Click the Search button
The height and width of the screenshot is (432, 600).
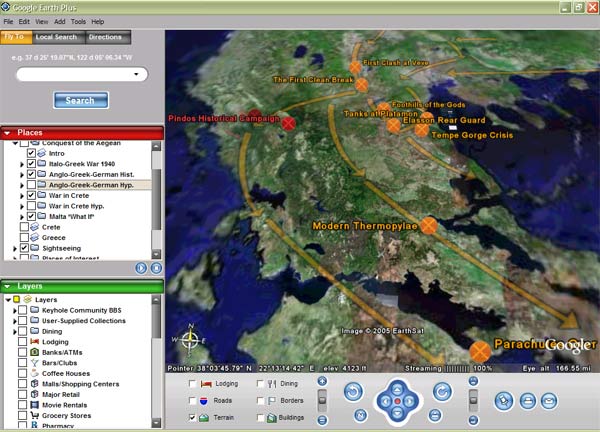80,100
